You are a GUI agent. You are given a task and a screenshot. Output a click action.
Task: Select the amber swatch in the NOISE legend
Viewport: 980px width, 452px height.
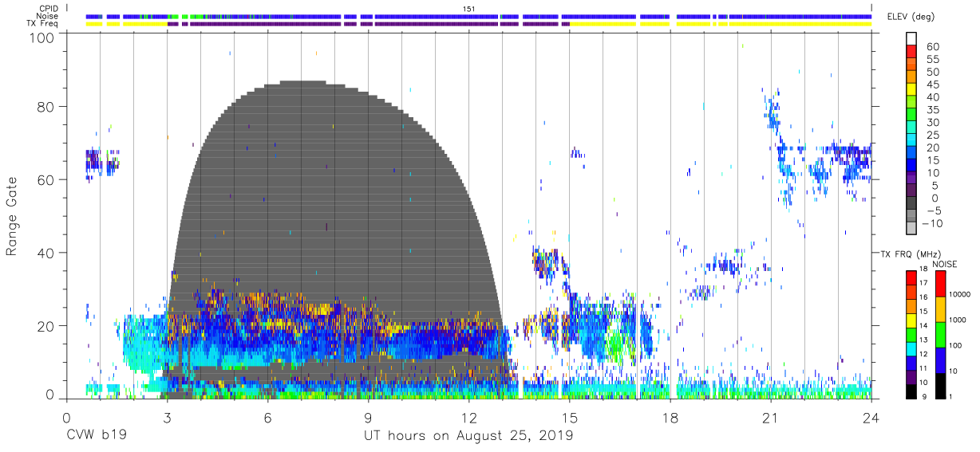(x=939, y=309)
